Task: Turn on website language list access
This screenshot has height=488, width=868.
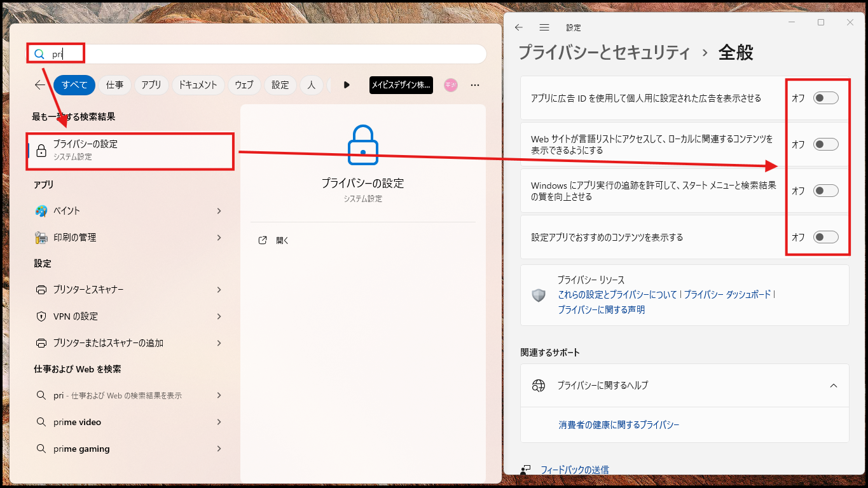Action: [825, 144]
